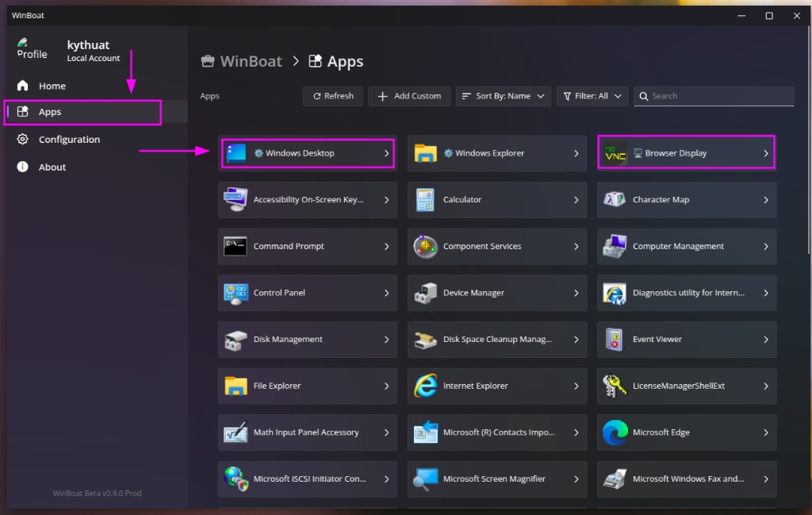This screenshot has height=515, width=812.
Task: Expand the Windows Explorer chevron
Action: tap(576, 153)
